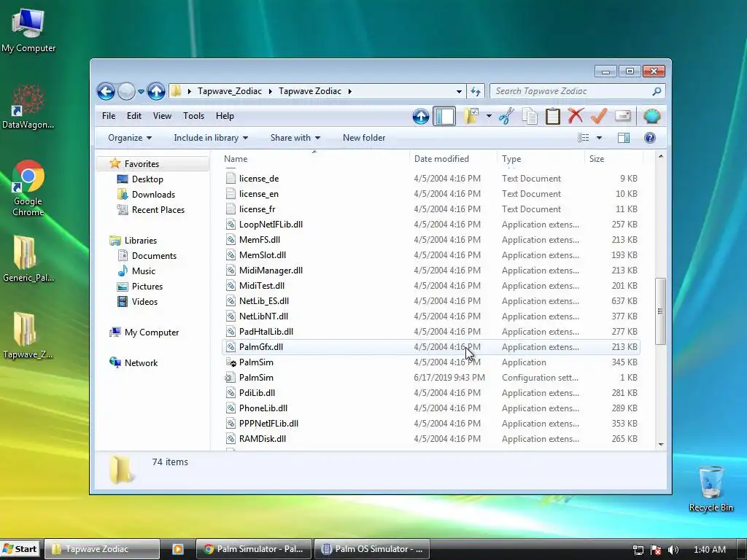Click the Cut scissors icon
This screenshot has width=747, height=560.
(x=506, y=116)
